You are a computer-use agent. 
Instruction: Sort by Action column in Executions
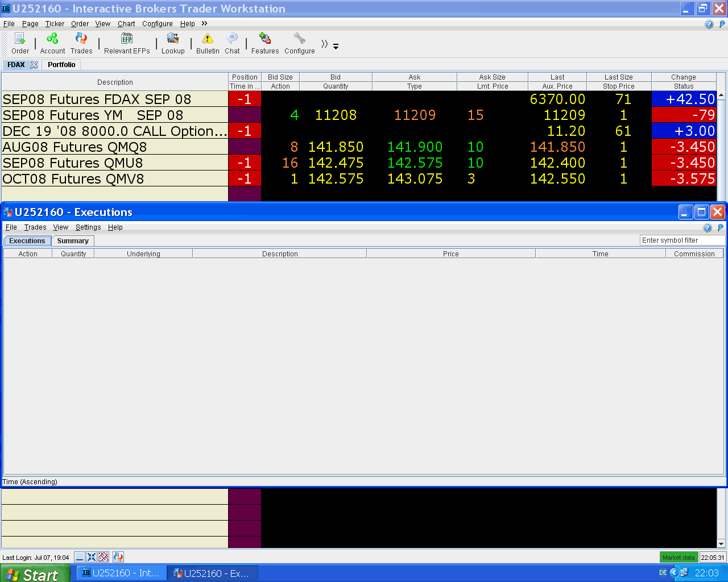(x=28, y=254)
